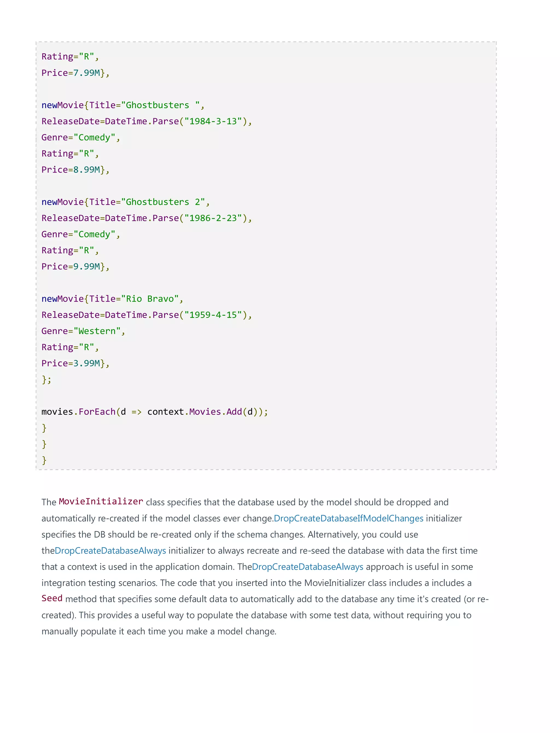Click the closing "};" array line
This screenshot has width=560, height=733.
tap(46, 380)
